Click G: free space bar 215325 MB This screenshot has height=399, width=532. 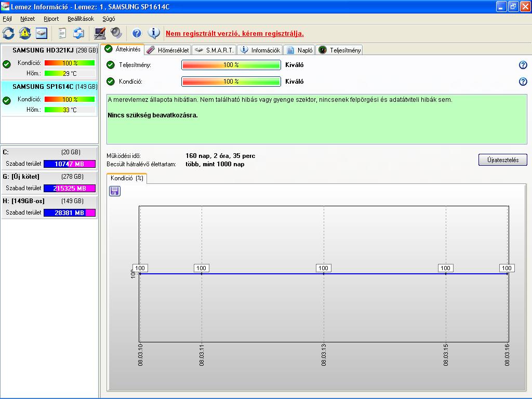click(x=70, y=188)
